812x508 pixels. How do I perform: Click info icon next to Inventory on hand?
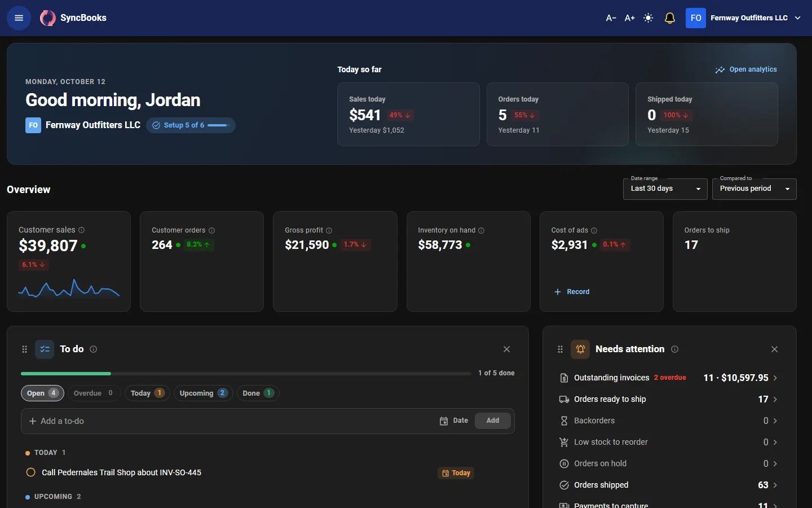tap(482, 230)
